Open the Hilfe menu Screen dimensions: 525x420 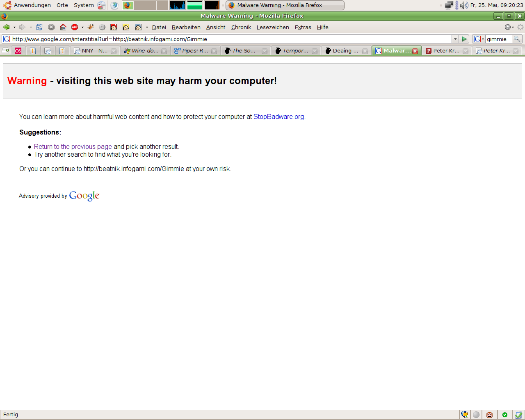click(x=323, y=27)
